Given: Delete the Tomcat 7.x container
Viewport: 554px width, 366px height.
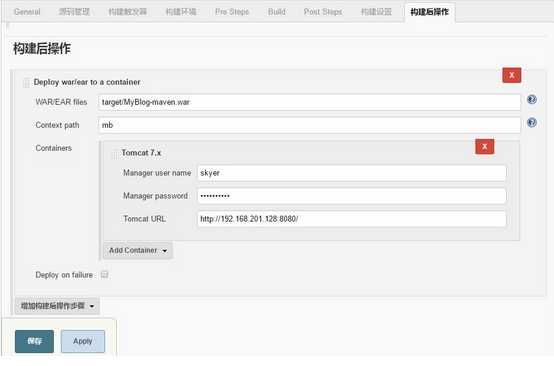Looking at the screenshot, I should click(x=484, y=147).
